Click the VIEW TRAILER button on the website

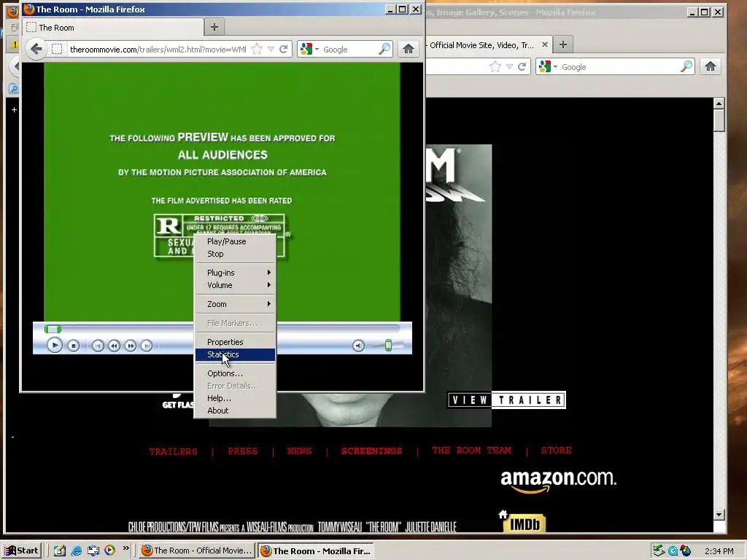(506, 400)
